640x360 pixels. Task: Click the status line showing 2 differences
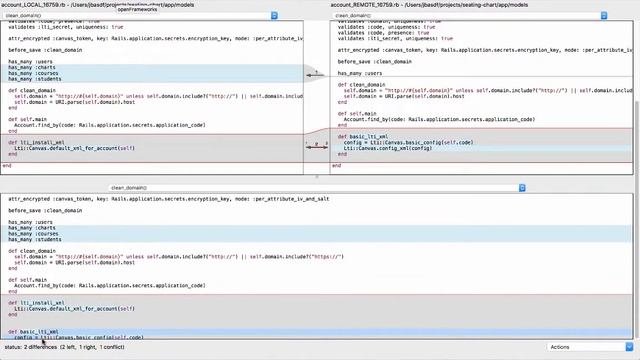(64, 347)
